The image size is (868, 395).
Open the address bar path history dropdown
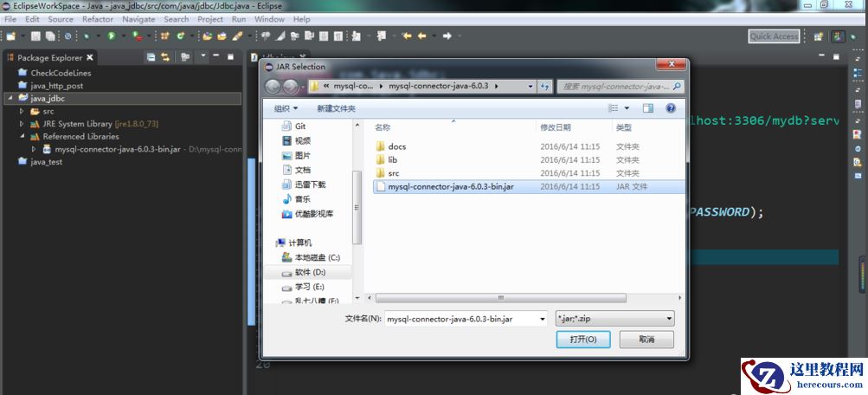point(530,87)
